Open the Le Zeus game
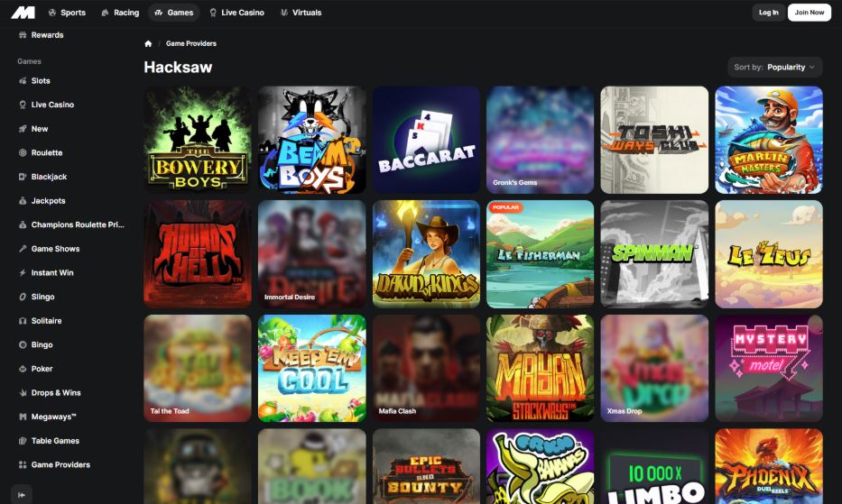 pos(769,254)
